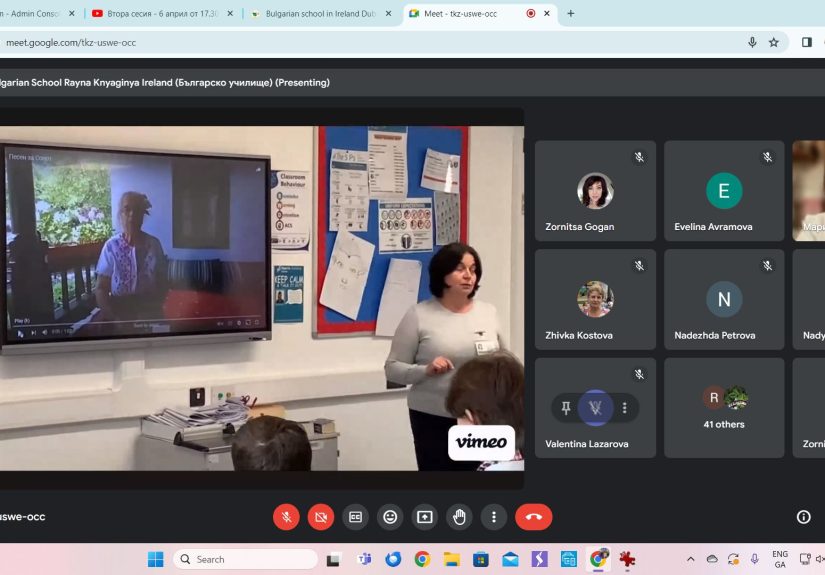Screen dimensions: 825x575
Task: Bookmark this page with the star icon
Action: 773,42
